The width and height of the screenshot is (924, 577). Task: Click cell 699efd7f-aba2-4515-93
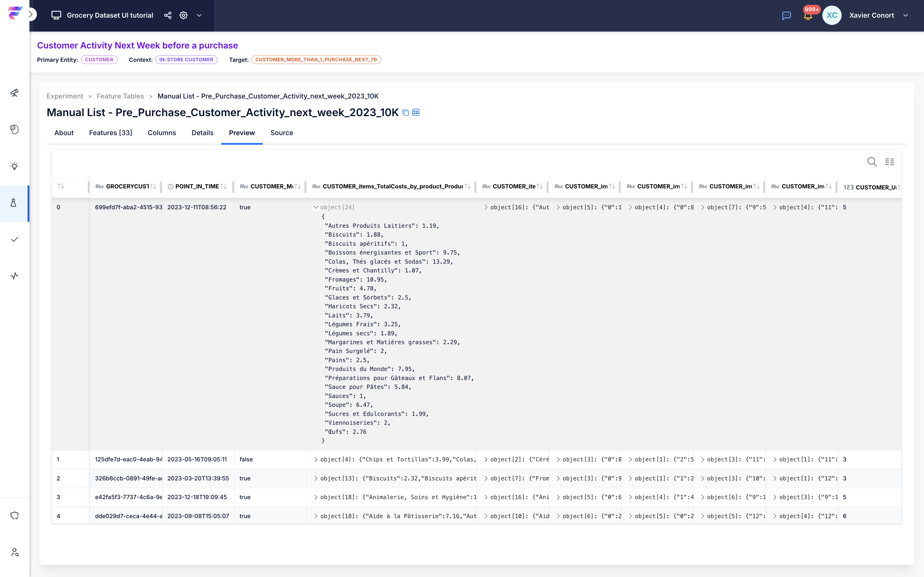(128, 207)
